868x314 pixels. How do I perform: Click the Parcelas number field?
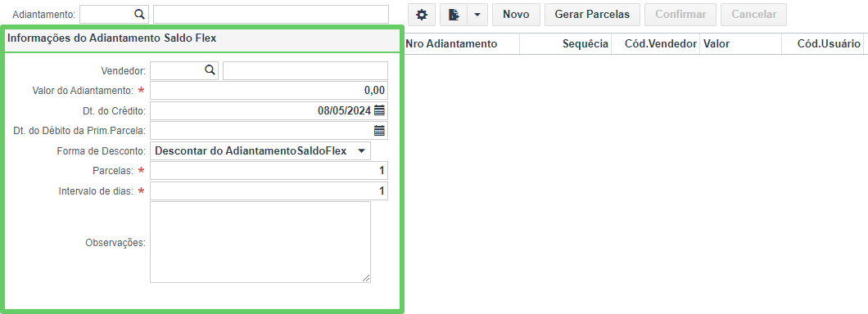(269, 171)
